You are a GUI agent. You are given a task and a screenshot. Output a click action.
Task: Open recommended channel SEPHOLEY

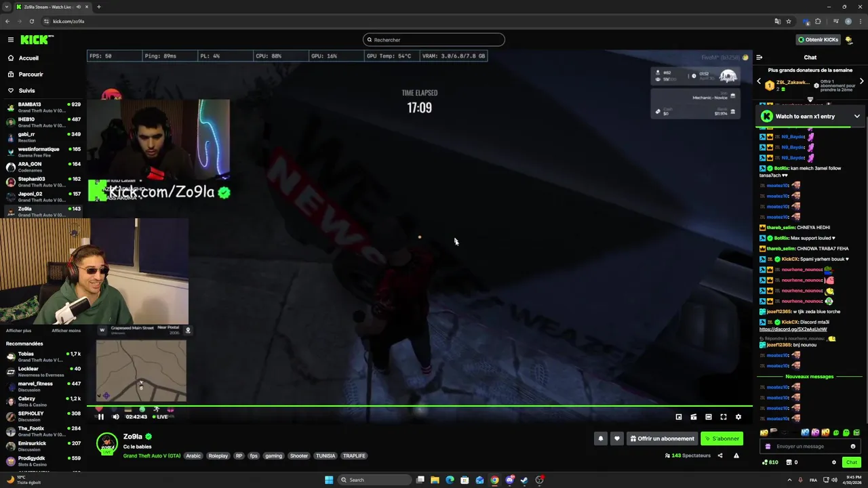43,416
